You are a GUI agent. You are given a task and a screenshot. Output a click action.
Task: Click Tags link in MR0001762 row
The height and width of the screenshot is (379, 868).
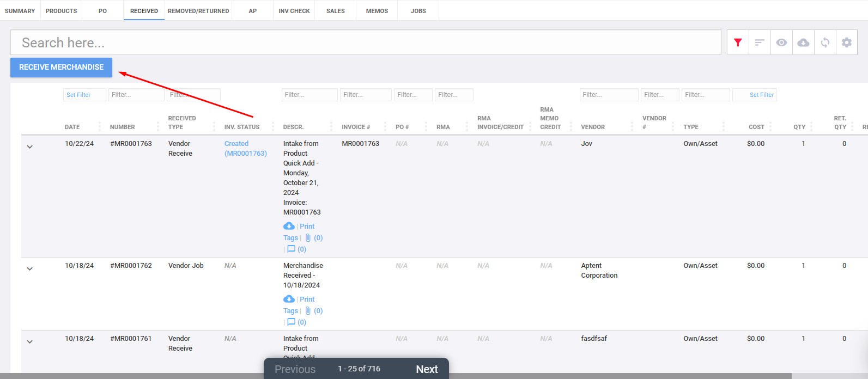point(290,311)
